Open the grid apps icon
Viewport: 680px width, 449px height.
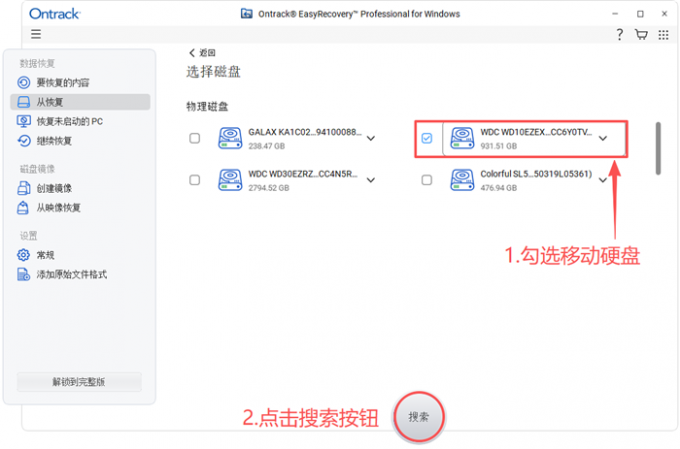[x=663, y=35]
